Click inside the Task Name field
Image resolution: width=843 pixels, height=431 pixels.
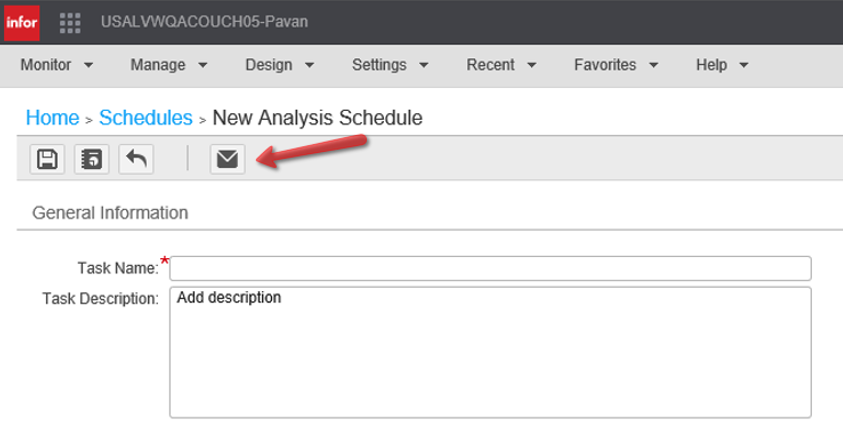tap(490, 268)
